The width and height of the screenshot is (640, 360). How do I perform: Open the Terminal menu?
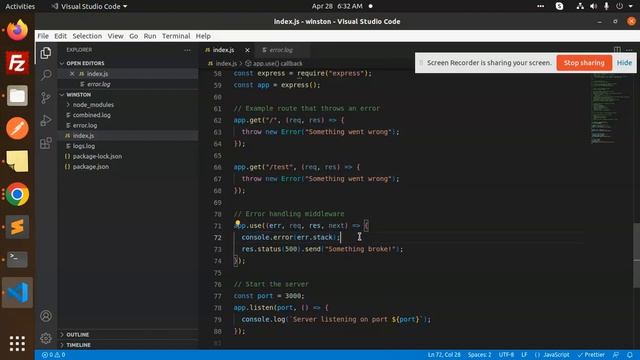pyautogui.click(x=176, y=36)
